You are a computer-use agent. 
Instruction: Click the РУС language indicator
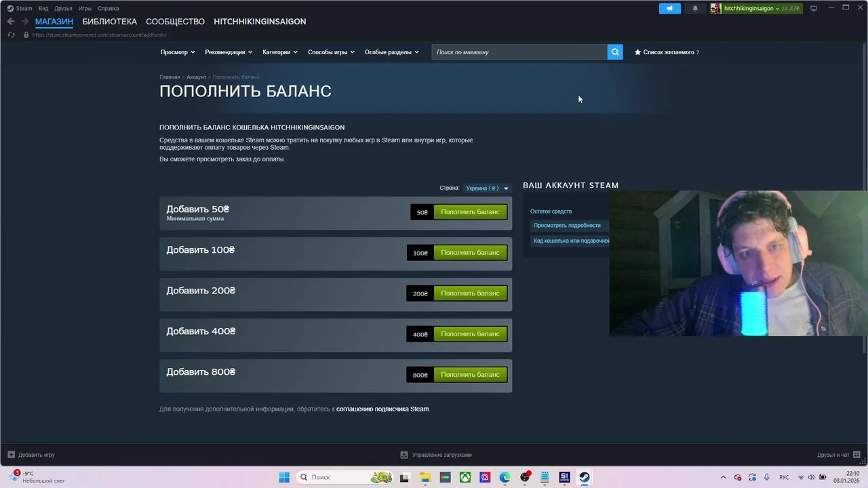pos(784,477)
